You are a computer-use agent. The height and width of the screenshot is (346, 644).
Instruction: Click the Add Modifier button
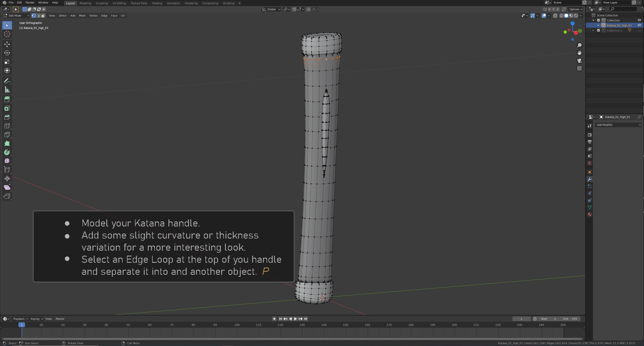[x=618, y=125]
